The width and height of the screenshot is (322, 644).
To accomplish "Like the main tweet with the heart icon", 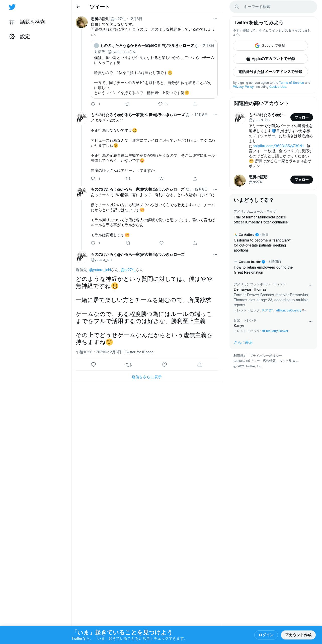I will pyautogui.click(x=164, y=365).
